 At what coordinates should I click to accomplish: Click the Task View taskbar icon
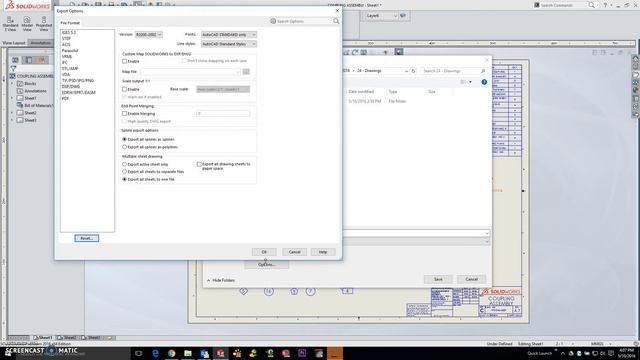coord(138,353)
